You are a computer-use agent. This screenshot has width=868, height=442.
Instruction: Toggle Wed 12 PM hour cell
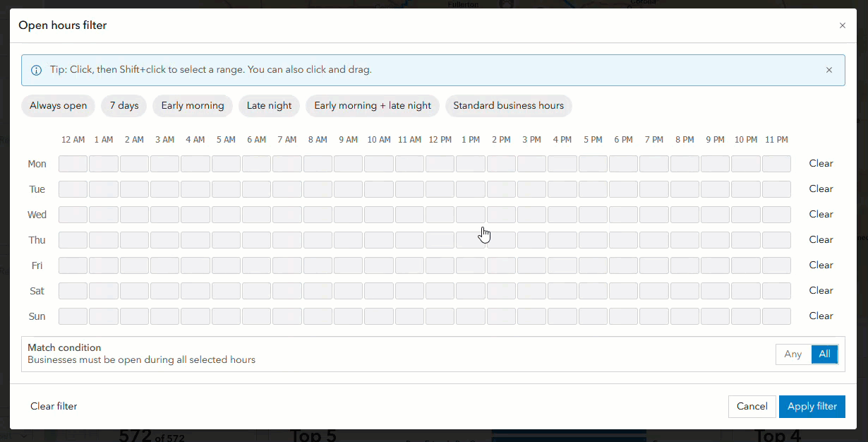point(440,215)
